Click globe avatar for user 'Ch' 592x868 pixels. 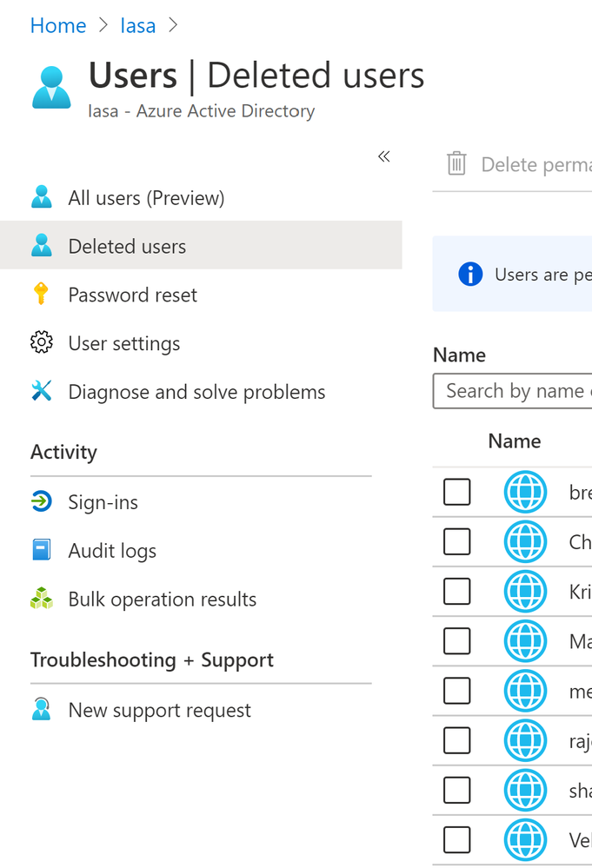coord(526,541)
